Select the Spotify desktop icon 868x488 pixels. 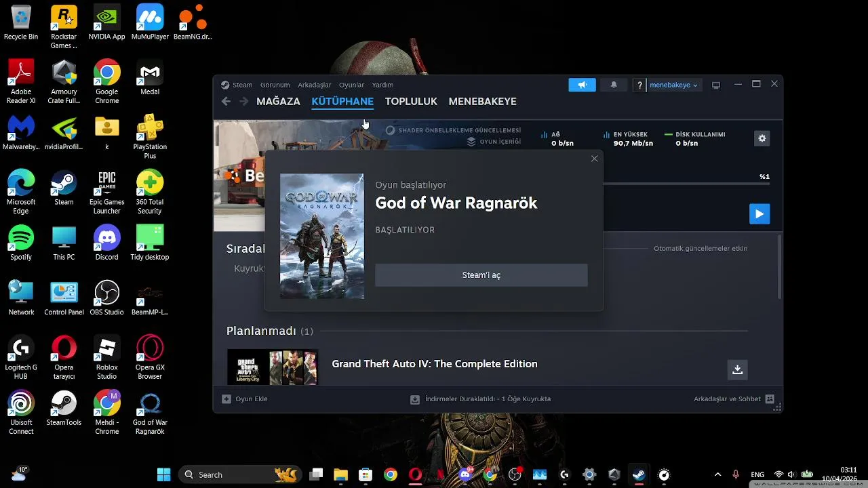point(21,243)
